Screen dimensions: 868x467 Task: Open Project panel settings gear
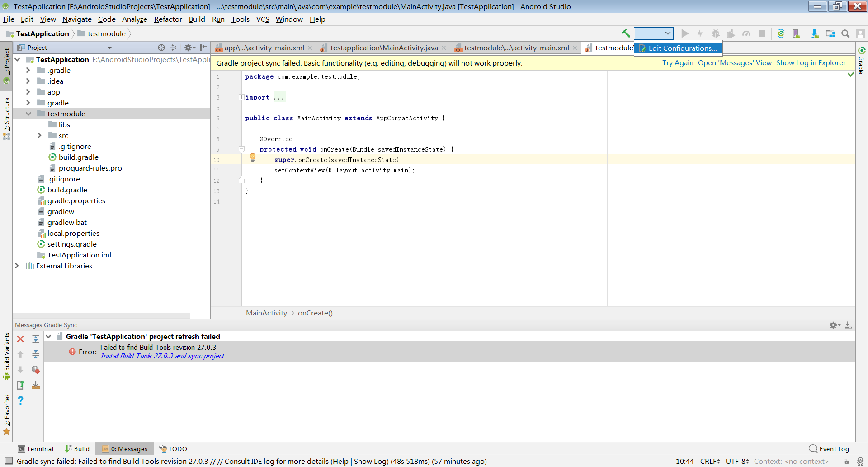(x=189, y=48)
